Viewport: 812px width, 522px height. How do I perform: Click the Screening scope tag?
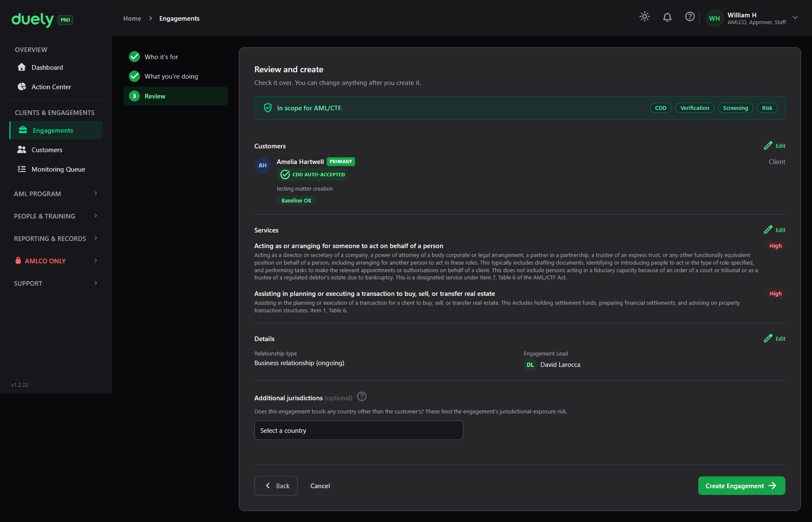click(735, 108)
